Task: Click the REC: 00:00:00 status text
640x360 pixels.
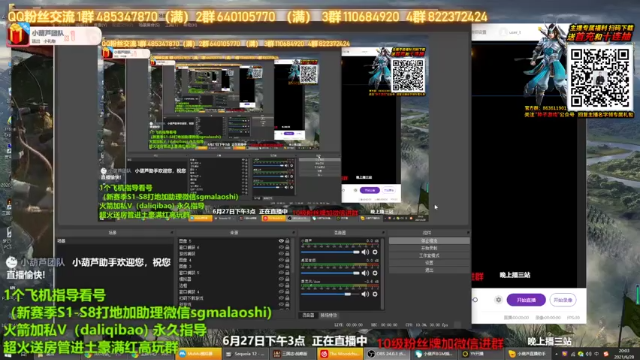Action: tap(384, 325)
